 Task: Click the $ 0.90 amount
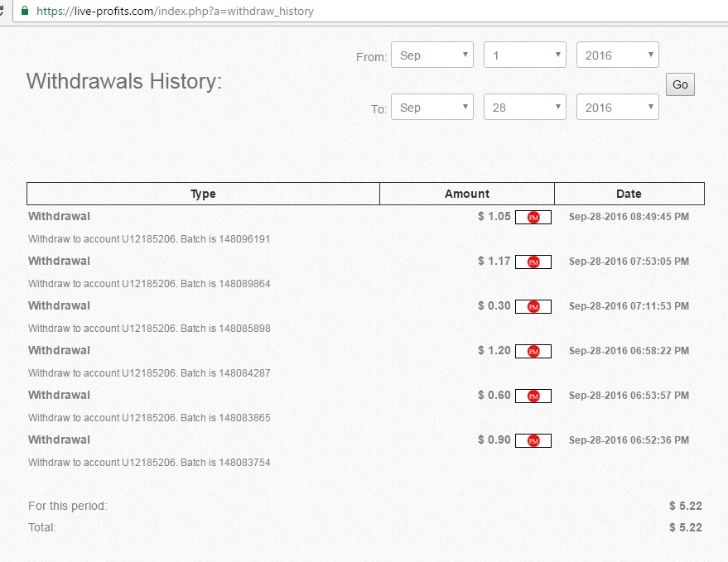point(494,440)
